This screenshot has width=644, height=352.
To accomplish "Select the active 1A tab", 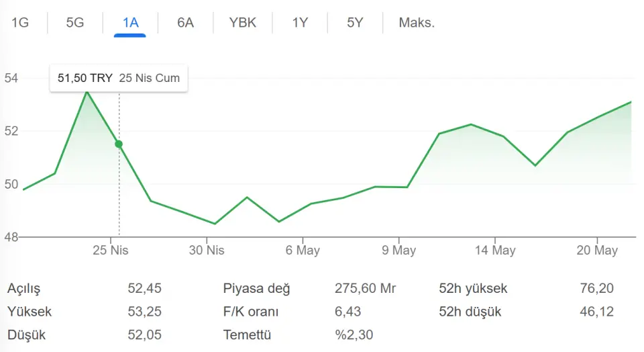I will (130, 22).
